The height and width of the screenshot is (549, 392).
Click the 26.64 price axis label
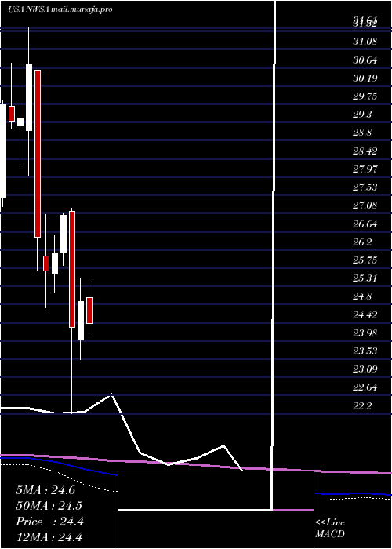coord(365,224)
